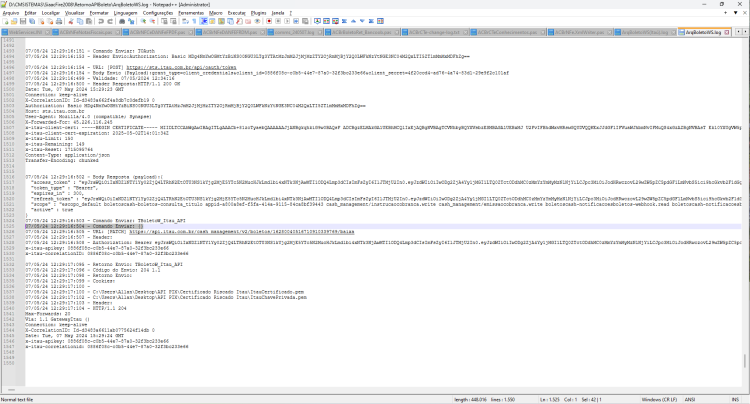Click the Copy icon
The image size is (750, 404).
(x=80, y=21)
